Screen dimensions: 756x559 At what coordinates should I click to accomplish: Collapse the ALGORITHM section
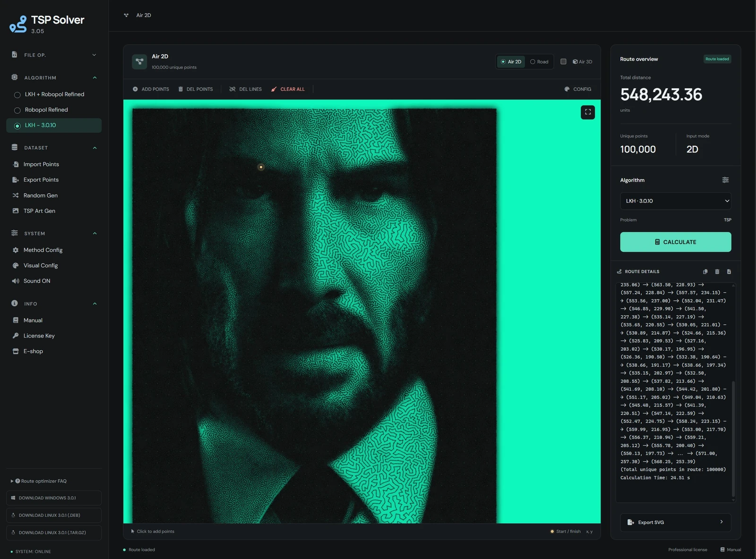coord(54,77)
